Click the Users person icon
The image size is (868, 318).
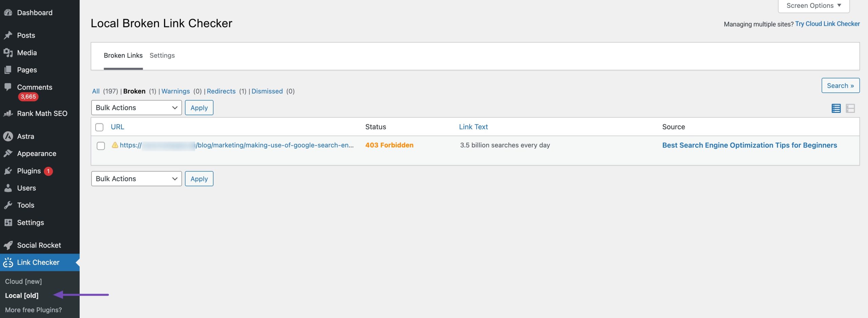click(8, 188)
